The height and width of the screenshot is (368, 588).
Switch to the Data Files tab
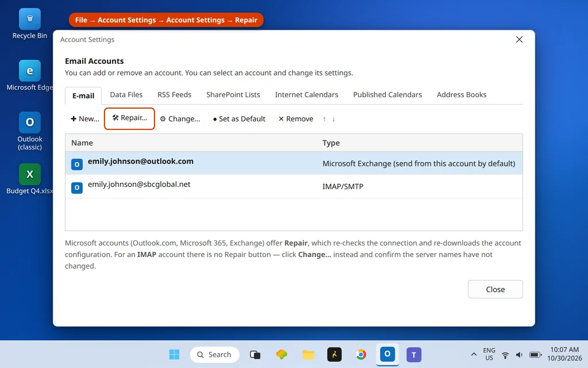(x=126, y=95)
